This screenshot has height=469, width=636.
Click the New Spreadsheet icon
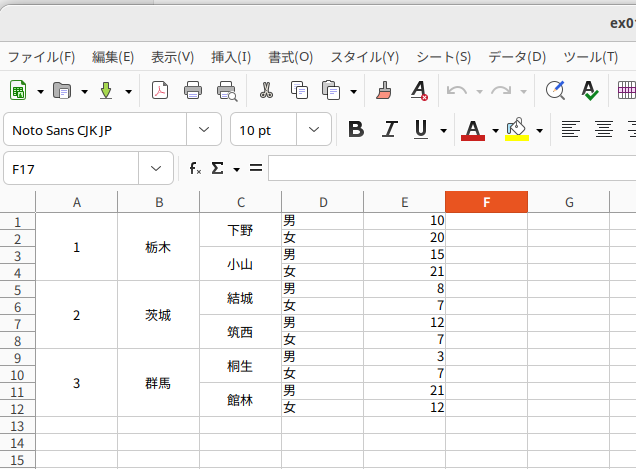pyautogui.click(x=18, y=90)
